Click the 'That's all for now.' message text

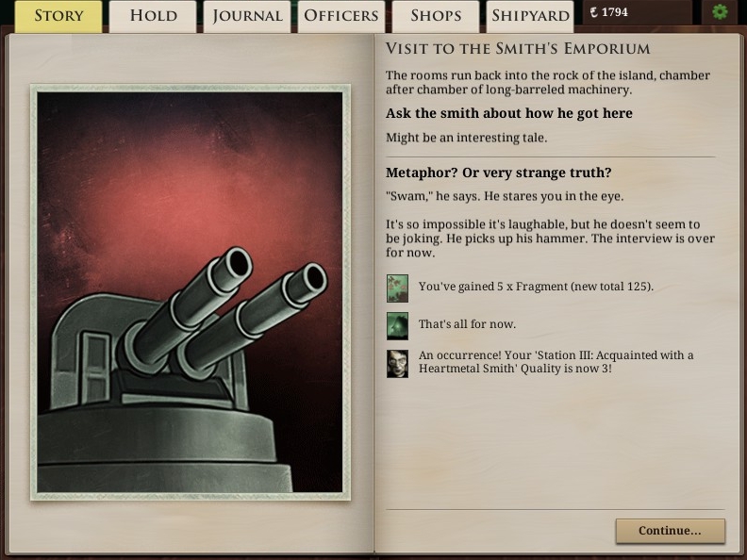(467, 324)
